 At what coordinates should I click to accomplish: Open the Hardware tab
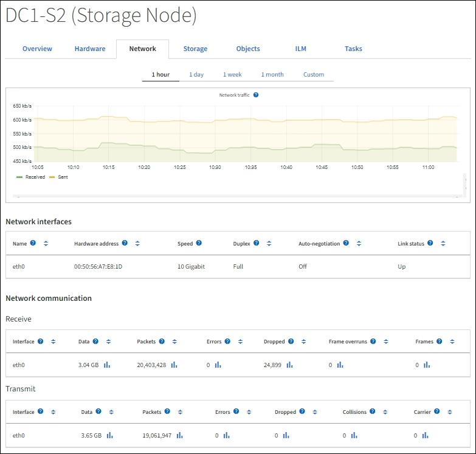click(90, 49)
